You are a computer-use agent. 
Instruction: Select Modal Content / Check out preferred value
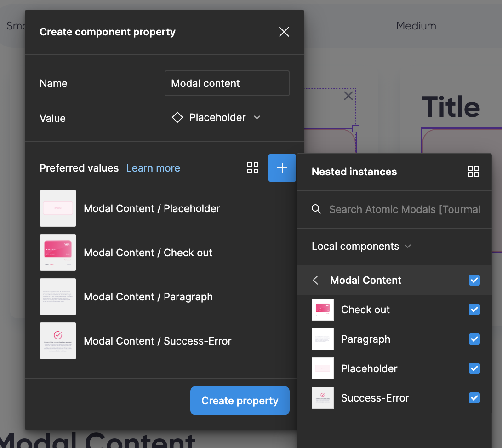[148, 253]
